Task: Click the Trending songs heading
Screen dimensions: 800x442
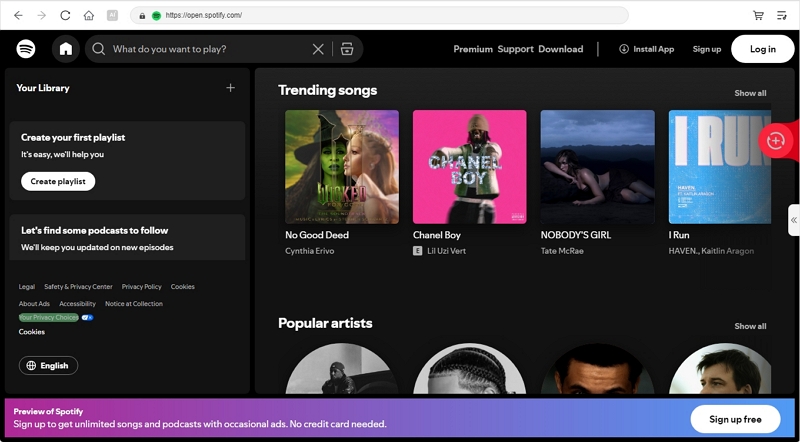Action: tap(328, 90)
